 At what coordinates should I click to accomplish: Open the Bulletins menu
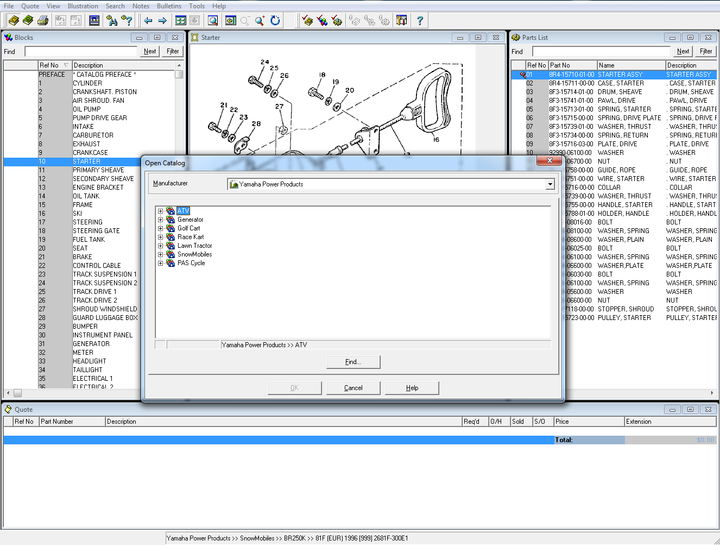(169, 6)
